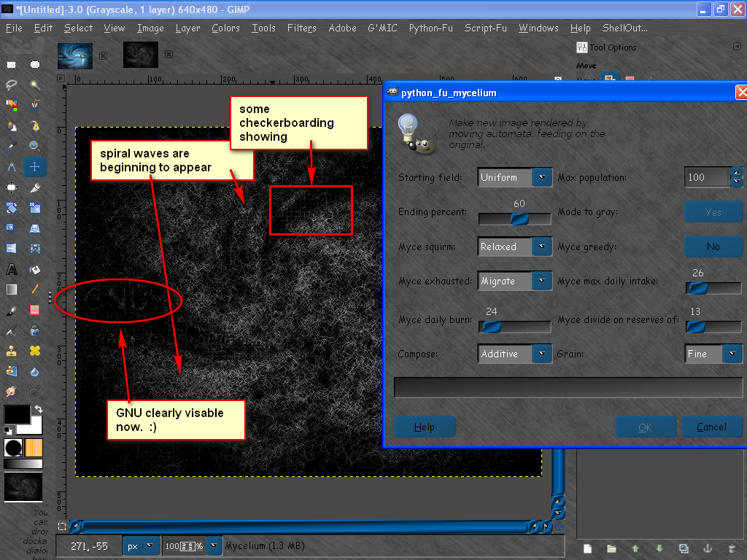This screenshot has width=747, height=560.
Task: Adjust Myce max daily intake slider
Action: (x=713, y=288)
